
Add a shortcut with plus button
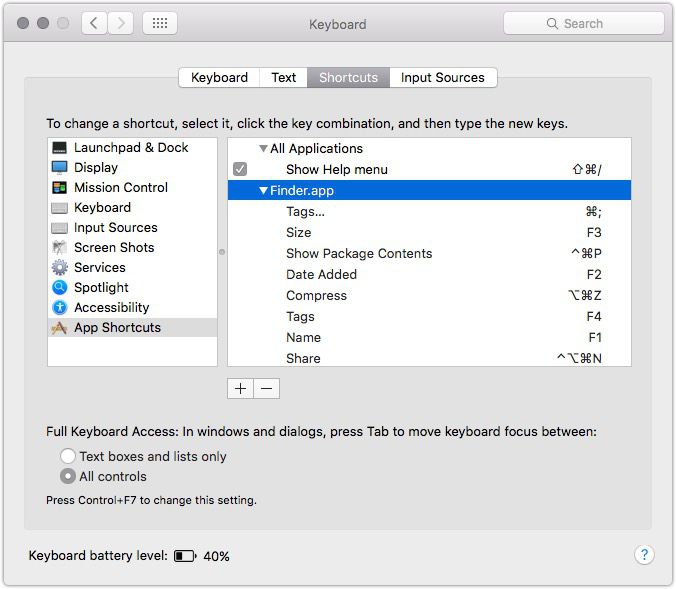coord(241,388)
